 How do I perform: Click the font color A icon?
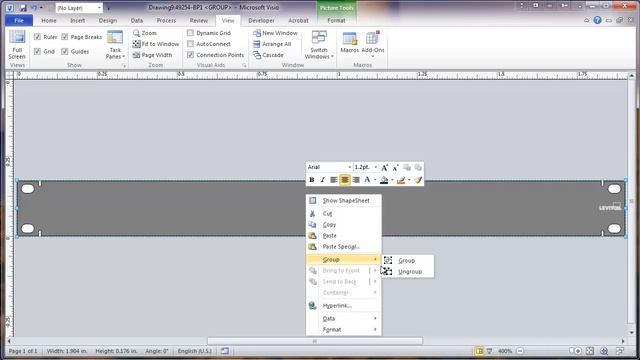click(x=367, y=180)
